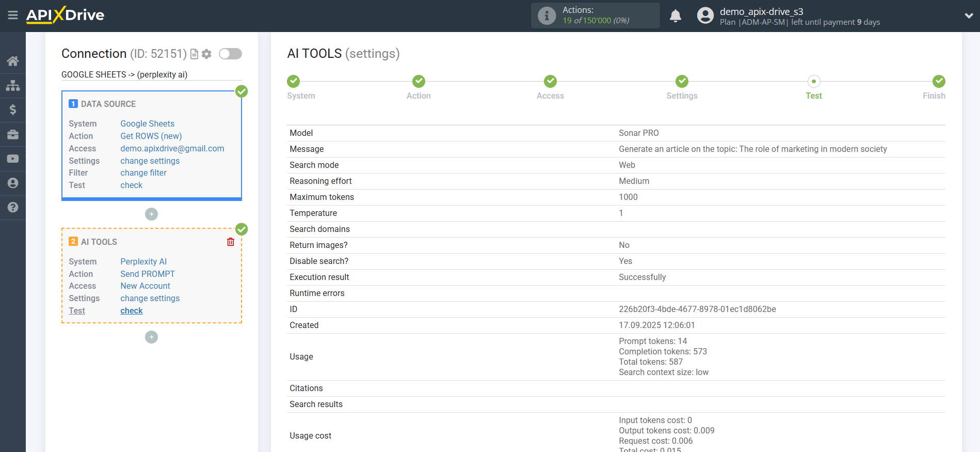Click the GOOGLE SHEETS -> (perplexity ai) title
The height and width of the screenshot is (452, 980).
[124, 74]
